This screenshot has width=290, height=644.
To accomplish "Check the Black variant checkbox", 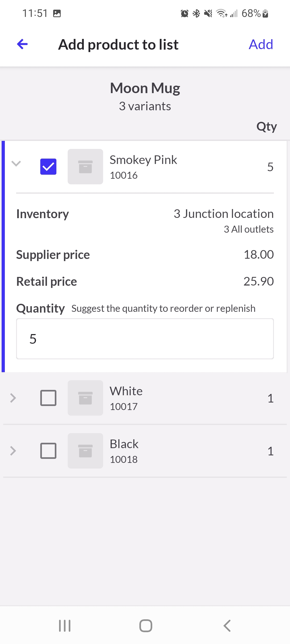I will click(x=48, y=451).
